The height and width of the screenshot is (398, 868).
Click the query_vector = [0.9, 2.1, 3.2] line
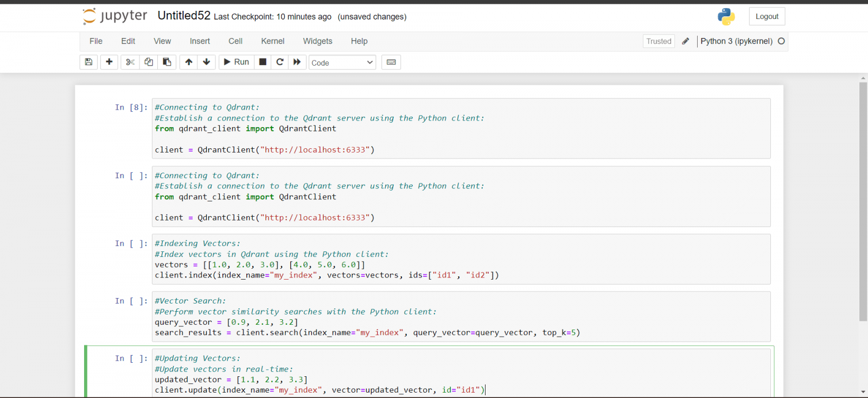point(226,322)
